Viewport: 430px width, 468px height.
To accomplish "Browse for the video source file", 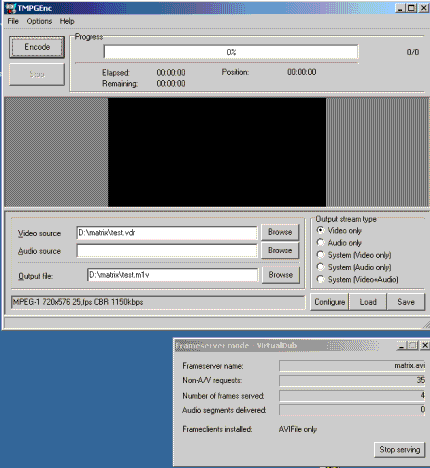I will click(280, 232).
